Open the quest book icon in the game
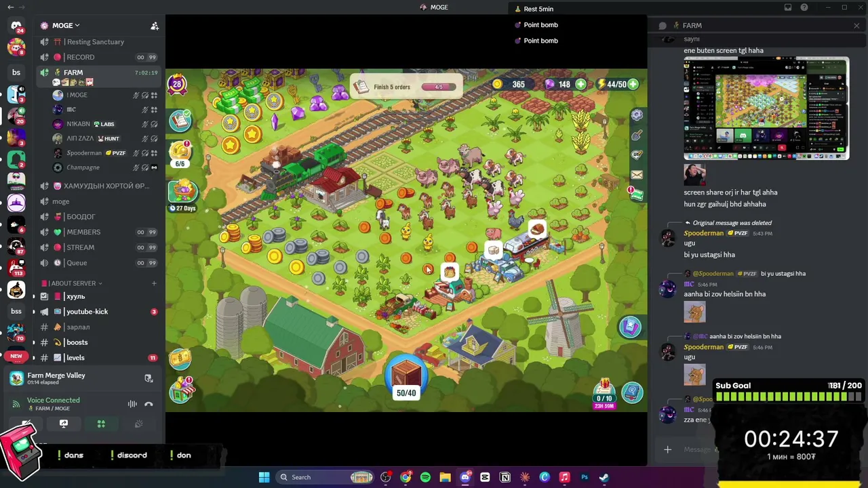The image size is (868, 488). tap(180, 121)
